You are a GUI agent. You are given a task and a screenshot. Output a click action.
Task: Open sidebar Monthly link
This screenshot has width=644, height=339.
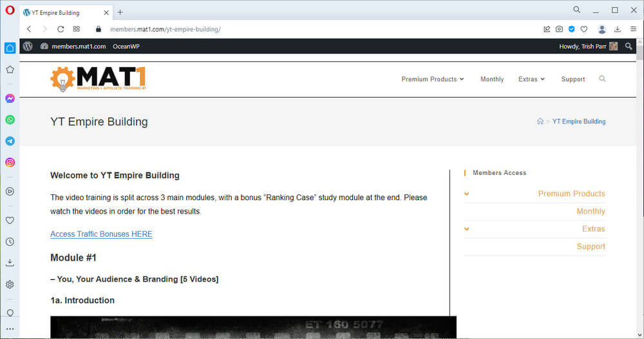pyautogui.click(x=591, y=212)
